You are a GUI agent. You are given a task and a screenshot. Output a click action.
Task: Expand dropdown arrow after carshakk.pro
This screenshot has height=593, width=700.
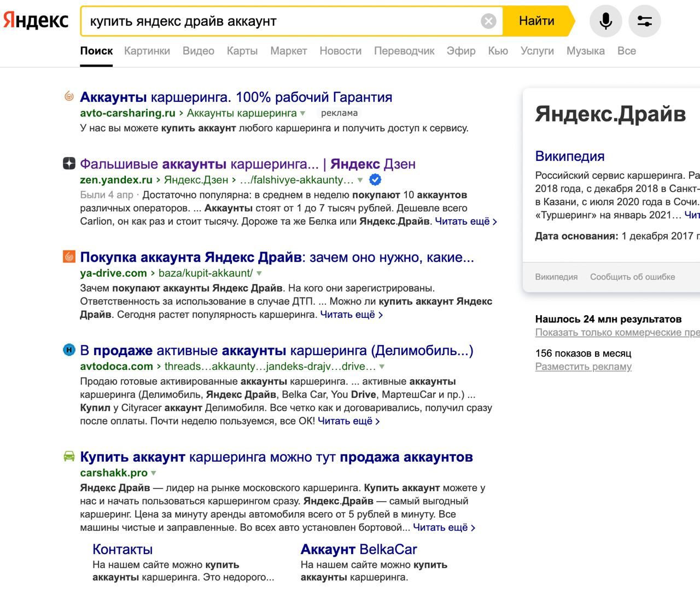click(x=154, y=473)
